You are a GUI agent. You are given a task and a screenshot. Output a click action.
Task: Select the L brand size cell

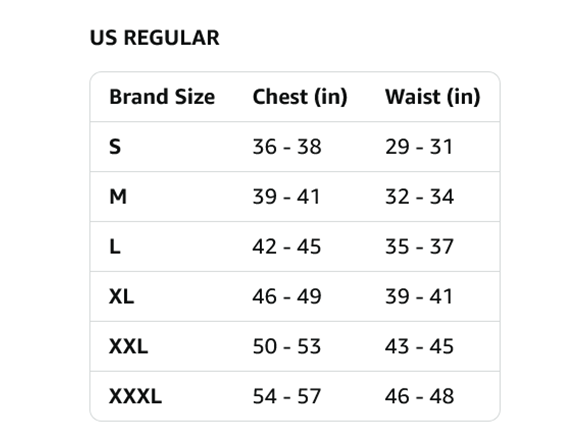115,247
